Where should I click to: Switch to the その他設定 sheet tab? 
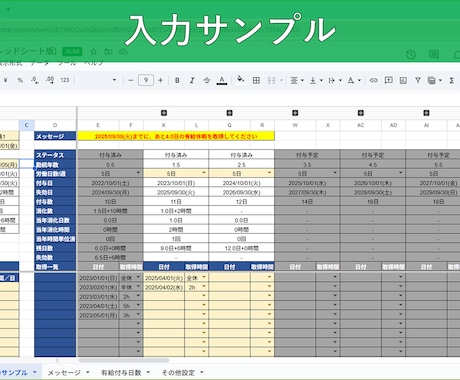point(178,373)
